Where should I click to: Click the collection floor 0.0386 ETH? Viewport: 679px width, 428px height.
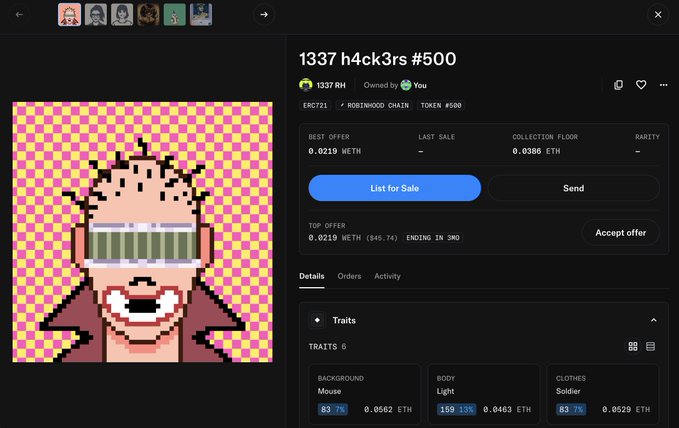(x=536, y=151)
